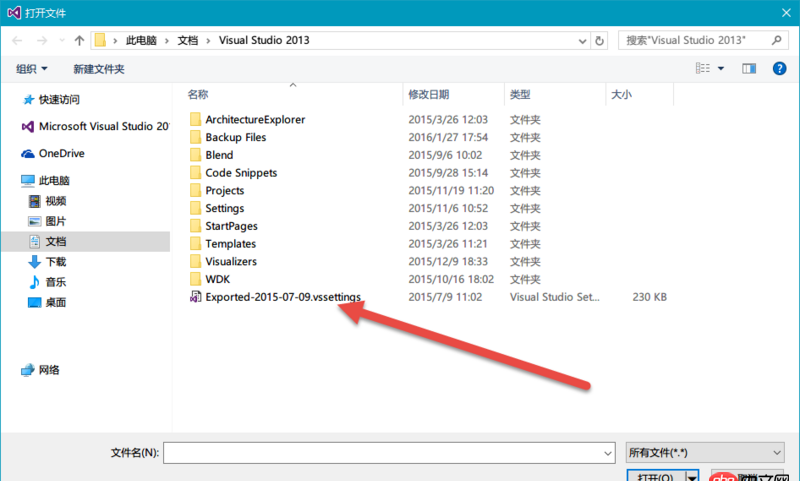Click the 230 KB size cell
This screenshot has height=481, width=800.
coord(649,297)
